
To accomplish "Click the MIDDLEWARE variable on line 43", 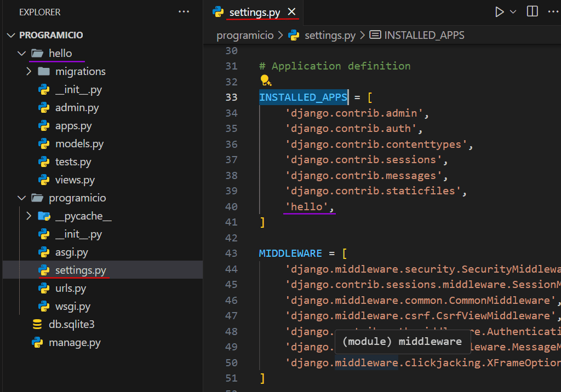I will 290,253.
